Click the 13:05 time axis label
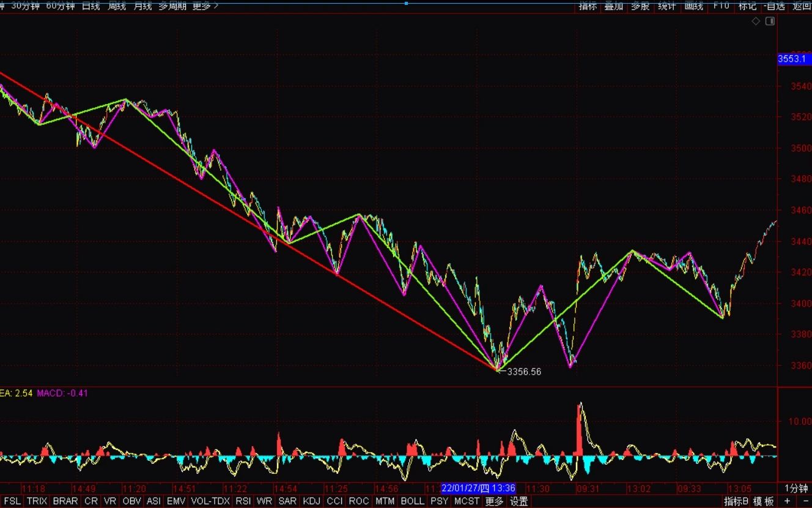The image size is (812, 508). (x=739, y=488)
